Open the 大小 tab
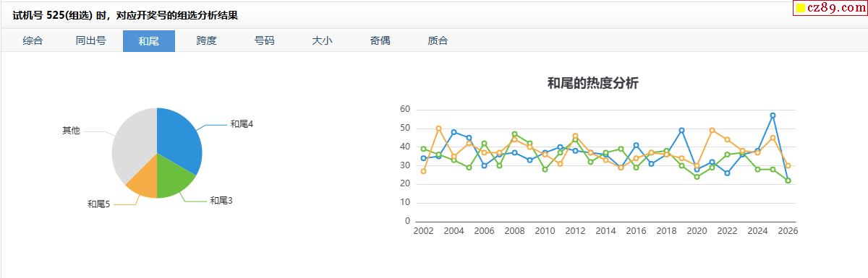868x278 pixels. tap(322, 40)
